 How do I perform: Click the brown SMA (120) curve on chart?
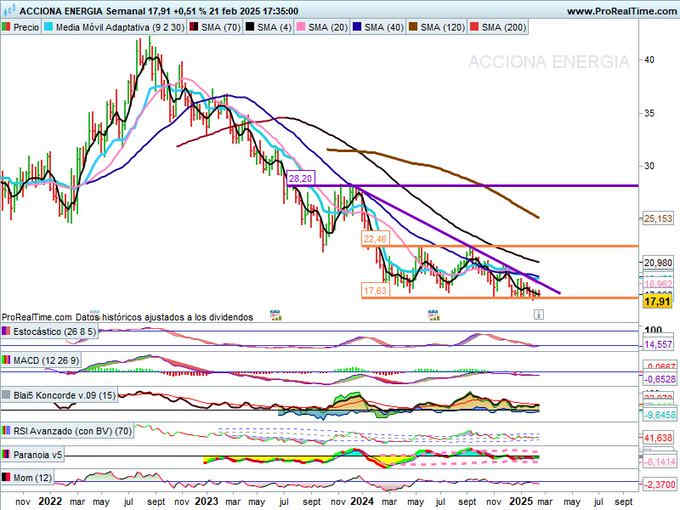tap(434, 166)
